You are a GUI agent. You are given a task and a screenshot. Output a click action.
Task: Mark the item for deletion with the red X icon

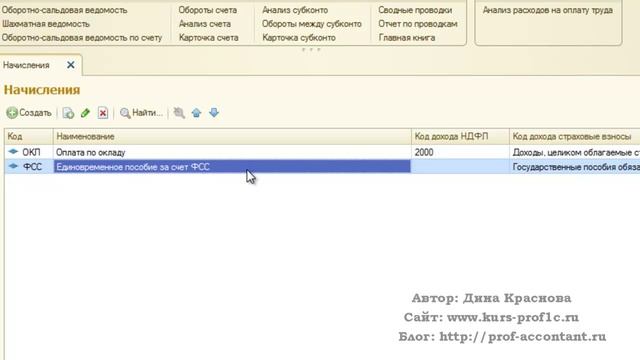point(103,113)
